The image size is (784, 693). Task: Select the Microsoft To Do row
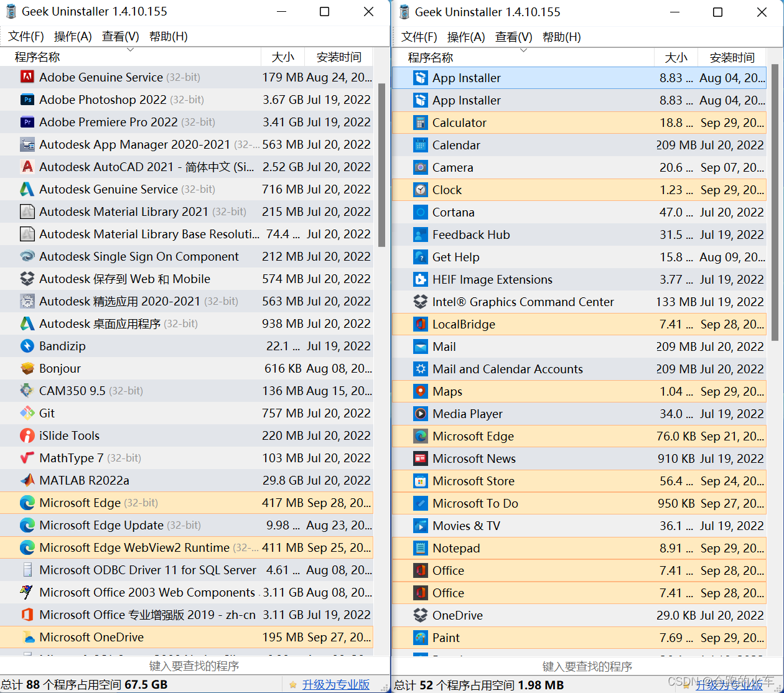580,503
